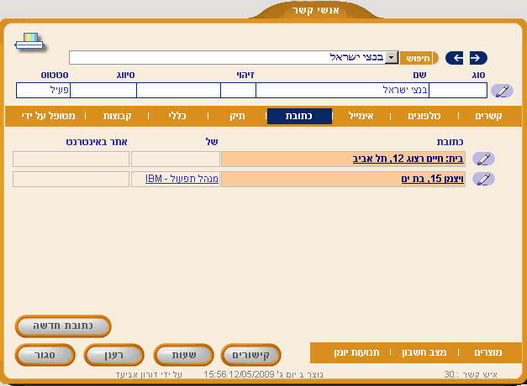Go to next contact with right arrow

click(478, 58)
